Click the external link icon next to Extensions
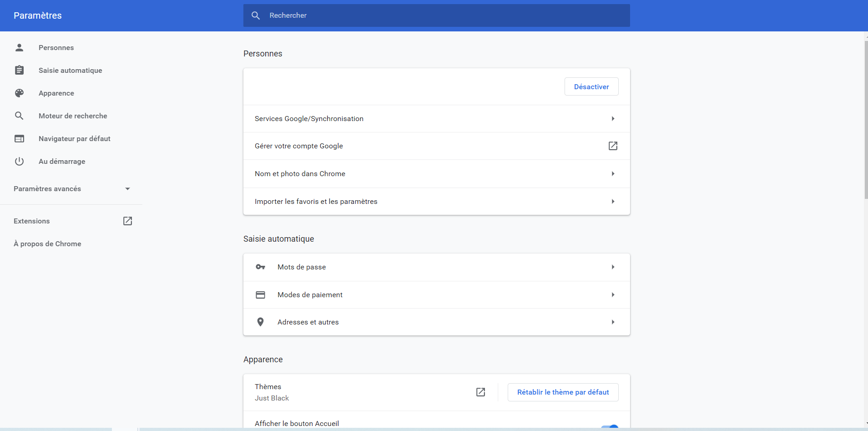 pos(128,221)
